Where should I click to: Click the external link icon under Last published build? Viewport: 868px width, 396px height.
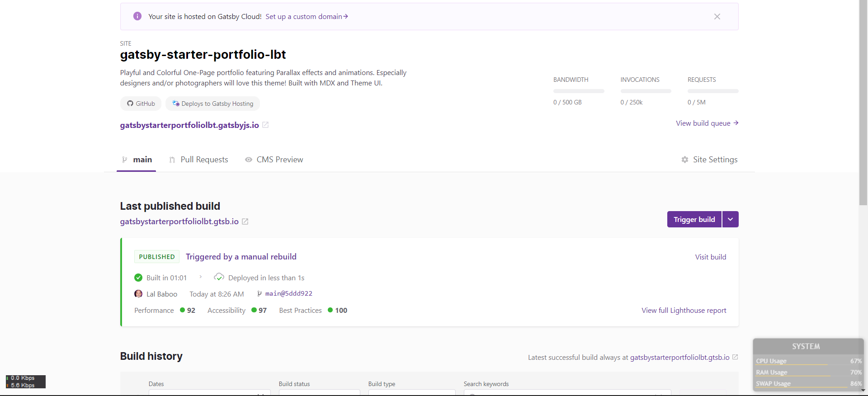point(245,222)
